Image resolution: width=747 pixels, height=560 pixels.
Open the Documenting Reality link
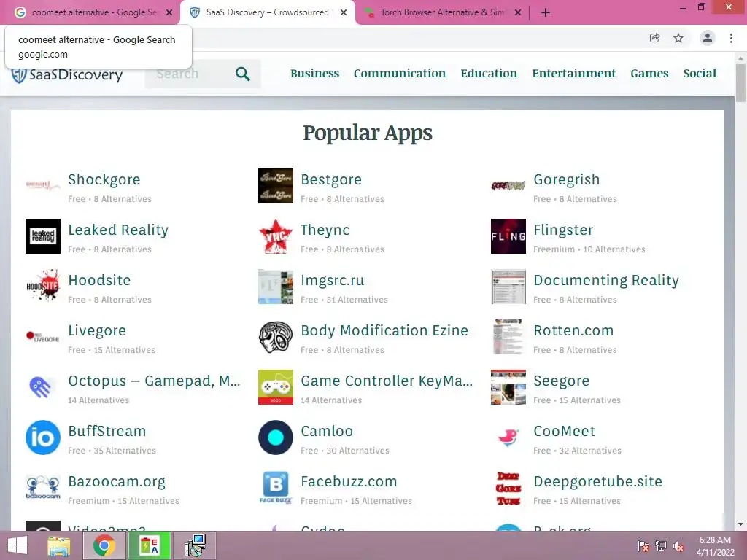(x=606, y=281)
